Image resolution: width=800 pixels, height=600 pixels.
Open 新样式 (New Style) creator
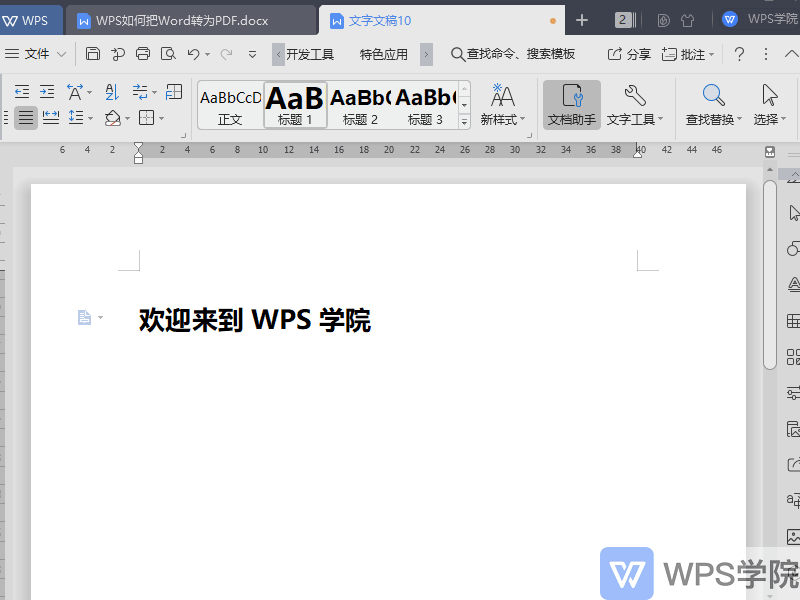[x=501, y=104]
